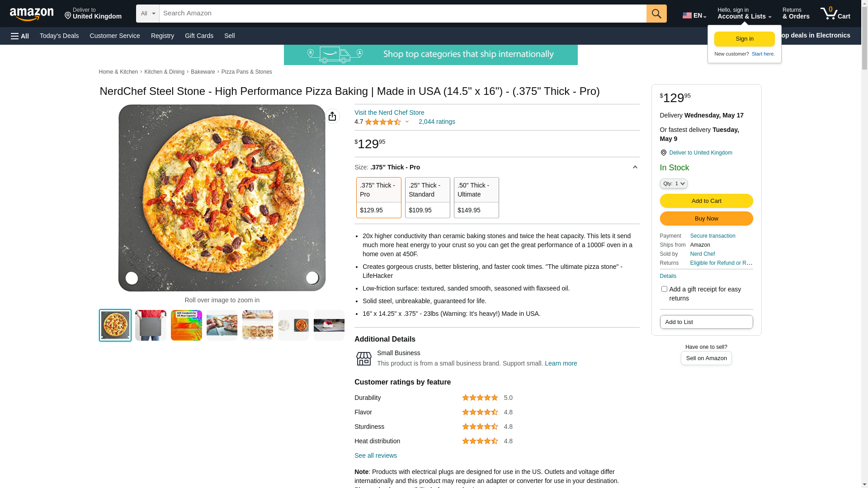Open the quantity dropdown
The width and height of the screenshot is (868, 488).
point(674,183)
